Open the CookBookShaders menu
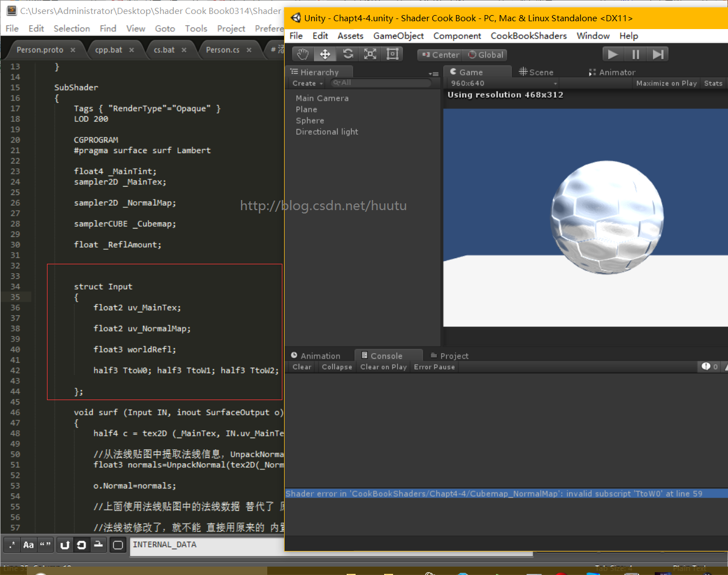 tap(528, 36)
